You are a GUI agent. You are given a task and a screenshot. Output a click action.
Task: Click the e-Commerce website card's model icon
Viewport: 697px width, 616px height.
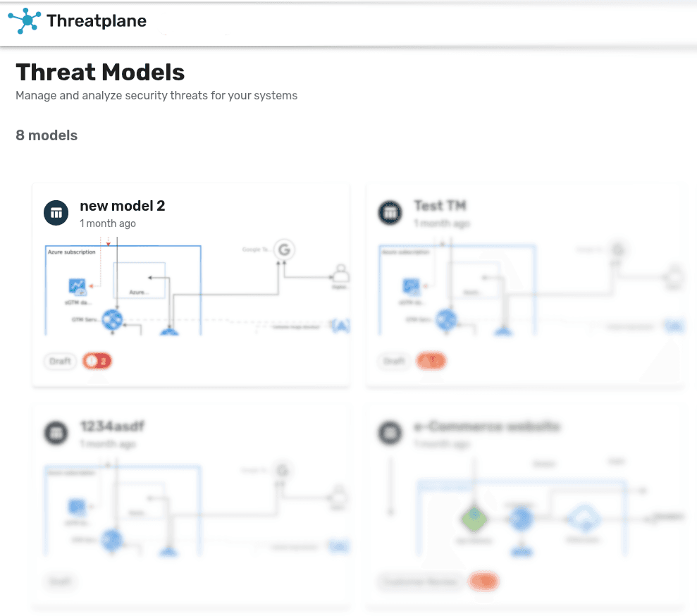point(390,433)
